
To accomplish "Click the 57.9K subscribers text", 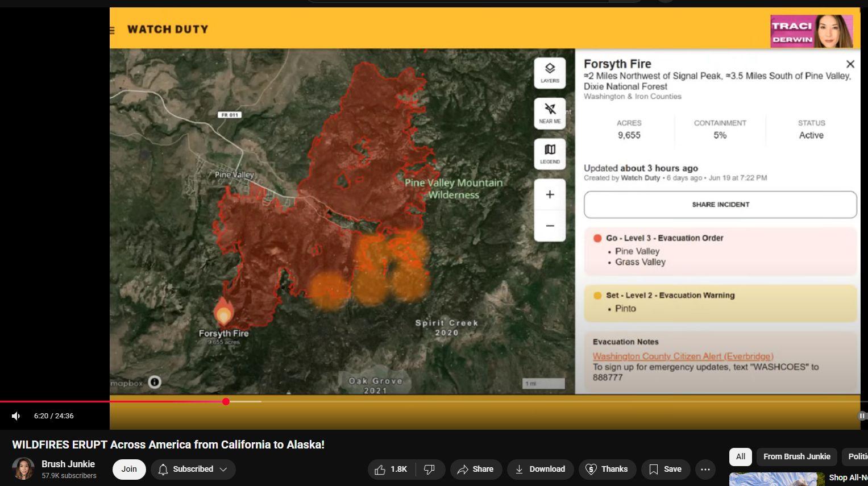I will pyautogui.click(x=69, y=476).
